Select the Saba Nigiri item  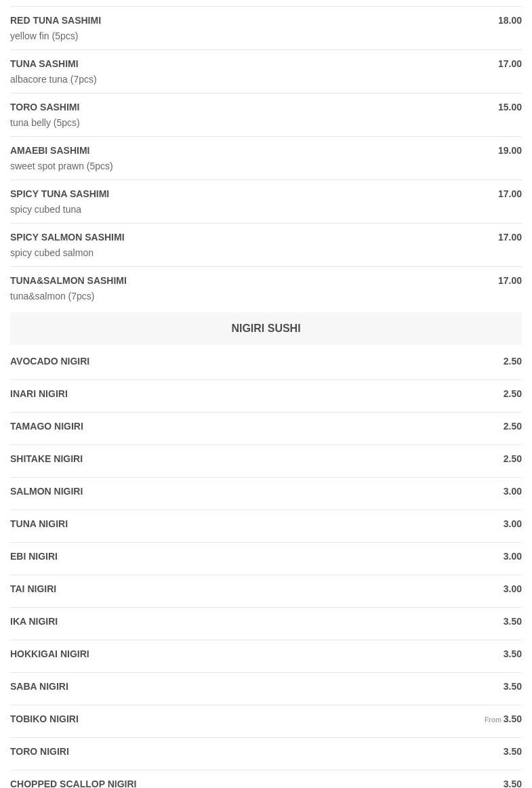[266, 686]
